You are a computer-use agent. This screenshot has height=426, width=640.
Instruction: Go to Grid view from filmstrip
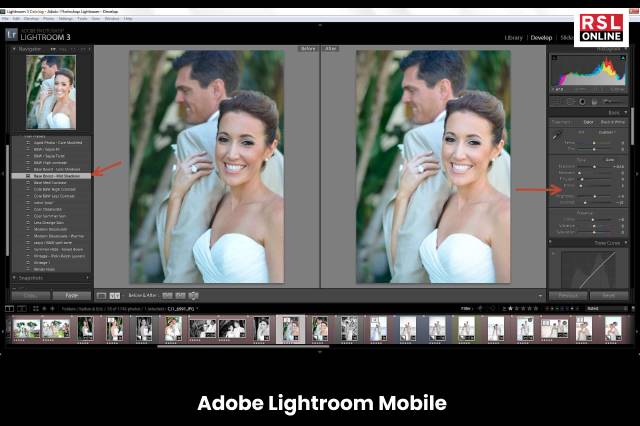[36, 309]
